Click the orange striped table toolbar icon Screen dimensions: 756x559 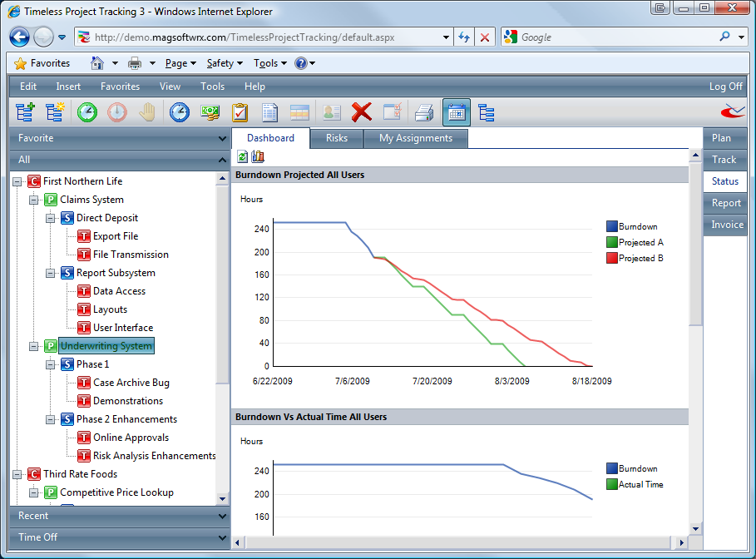299,112
